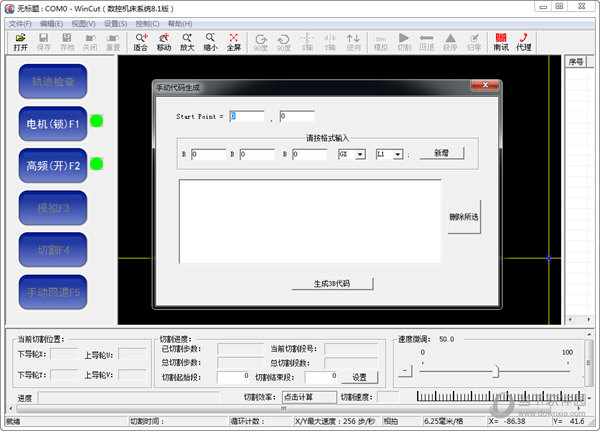The height and width of the screenshot is (431, 600).
Task: Click the 切割起始段 input field
Action: pyautogui.click(x=233, y=377)
